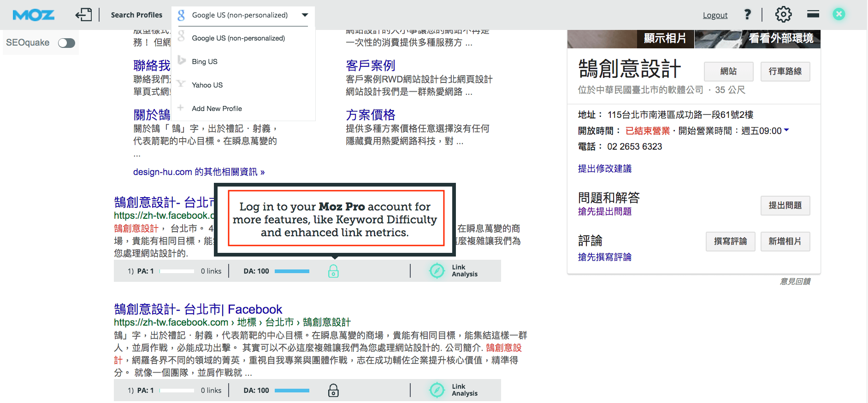Click the green lock icon under first result
The width and height of the screenshot is (868, 403).
coord(333,271)
